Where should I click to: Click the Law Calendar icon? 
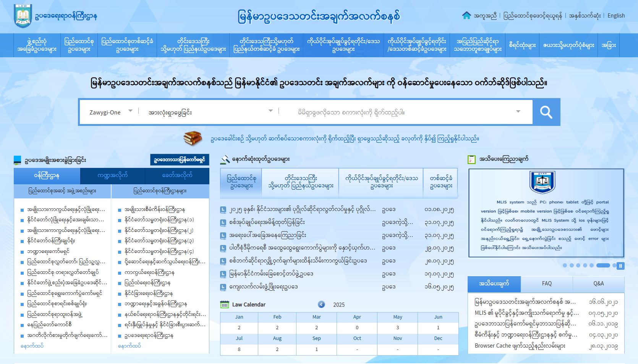pyautogui.click(x=224, y=304)
